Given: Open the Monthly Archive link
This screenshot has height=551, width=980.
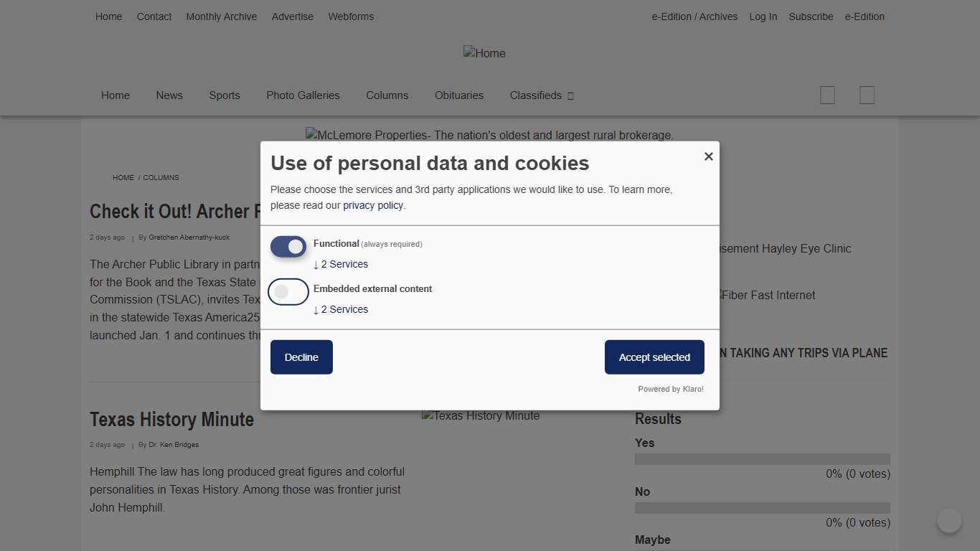Looking at the screenshot, I should point(221,17).
